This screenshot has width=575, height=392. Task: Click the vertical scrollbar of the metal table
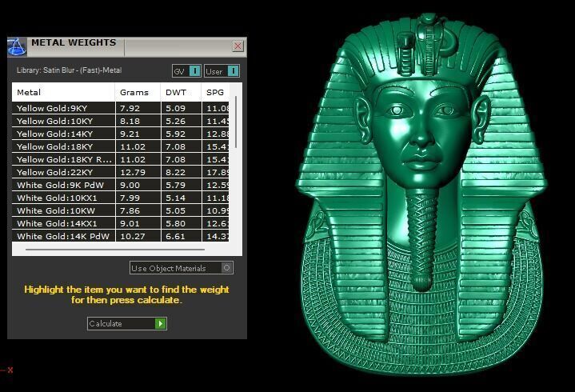(236, 122)
